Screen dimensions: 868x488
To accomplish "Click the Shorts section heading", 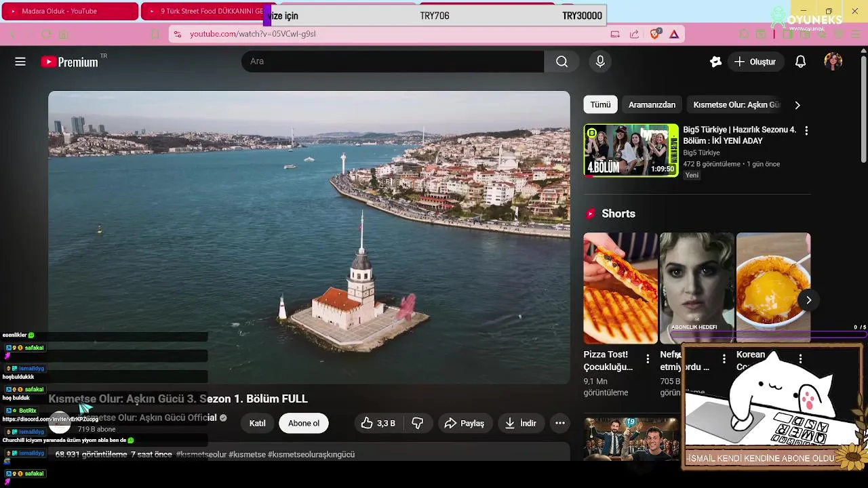I will click(x=618, y=213).
